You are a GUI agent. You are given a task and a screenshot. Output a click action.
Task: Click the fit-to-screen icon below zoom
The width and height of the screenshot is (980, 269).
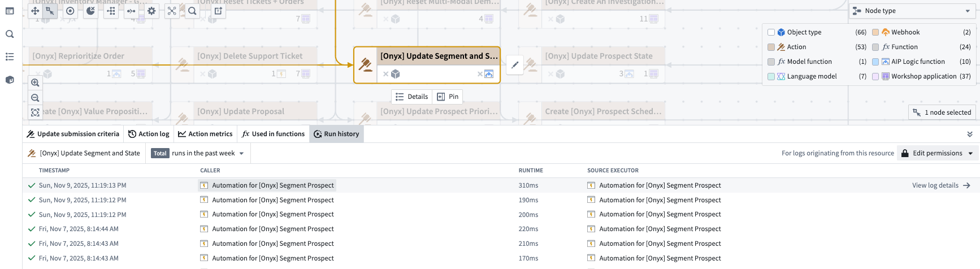coord(35,112)
